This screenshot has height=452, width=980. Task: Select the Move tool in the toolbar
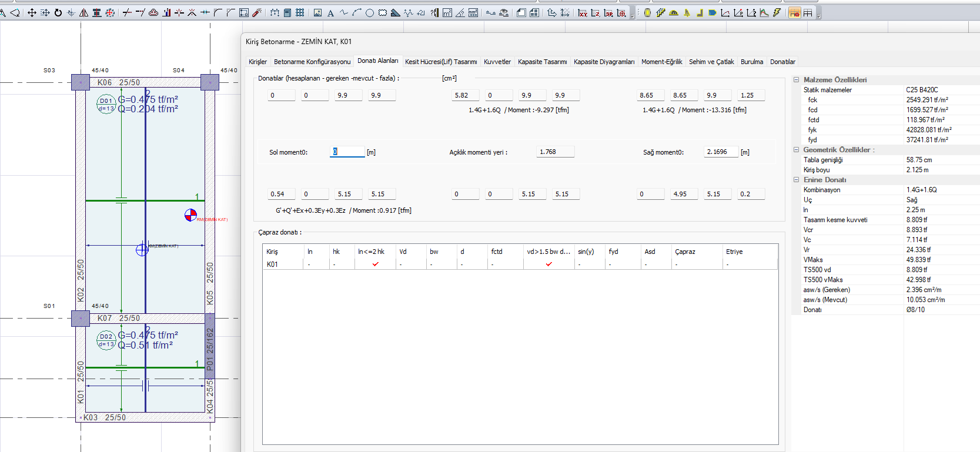32,12
